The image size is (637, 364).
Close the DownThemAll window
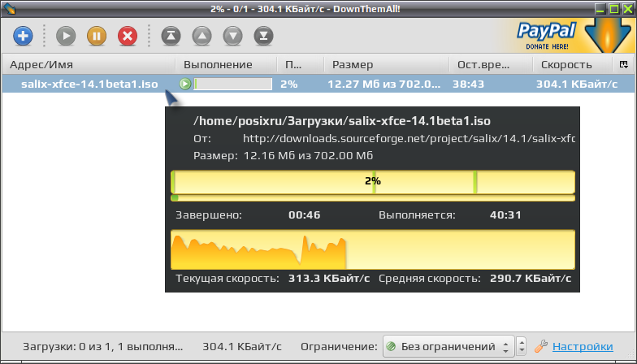tap(627, 8)
